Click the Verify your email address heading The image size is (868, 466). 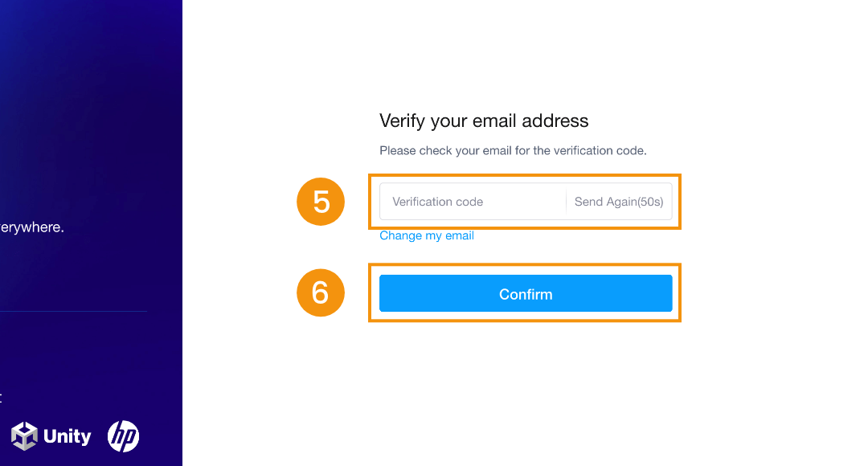484,121
